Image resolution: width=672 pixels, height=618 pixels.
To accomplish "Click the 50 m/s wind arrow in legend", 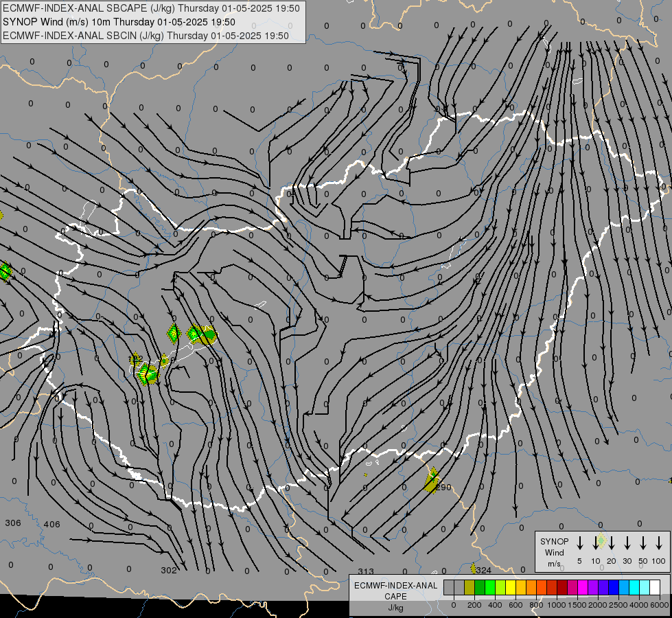I will pyautogui.click(x=643, y=542).
